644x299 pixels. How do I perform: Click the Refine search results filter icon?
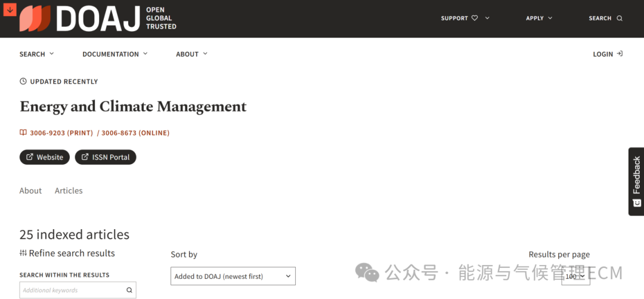[23, 253]
